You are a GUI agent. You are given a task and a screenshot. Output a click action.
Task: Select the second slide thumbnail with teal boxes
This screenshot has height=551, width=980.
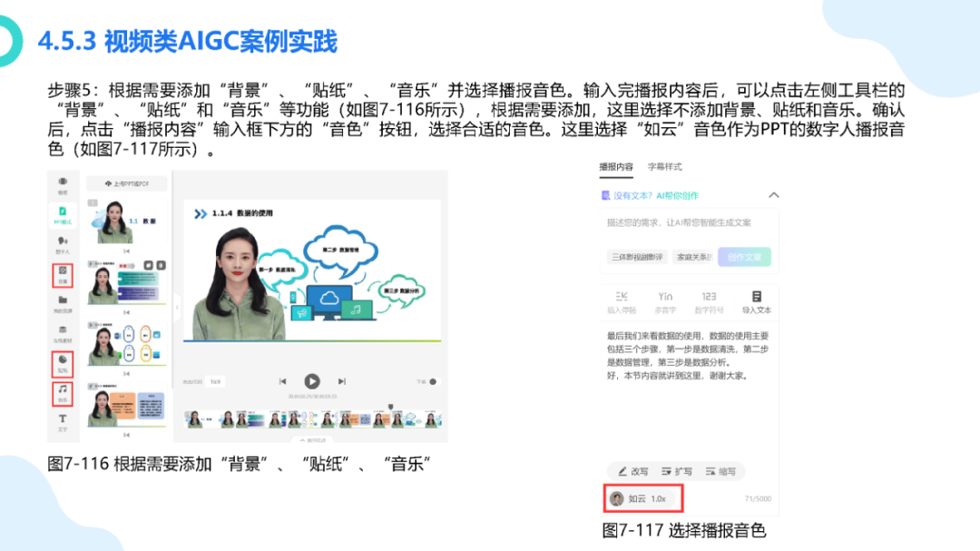coord(127,282)
